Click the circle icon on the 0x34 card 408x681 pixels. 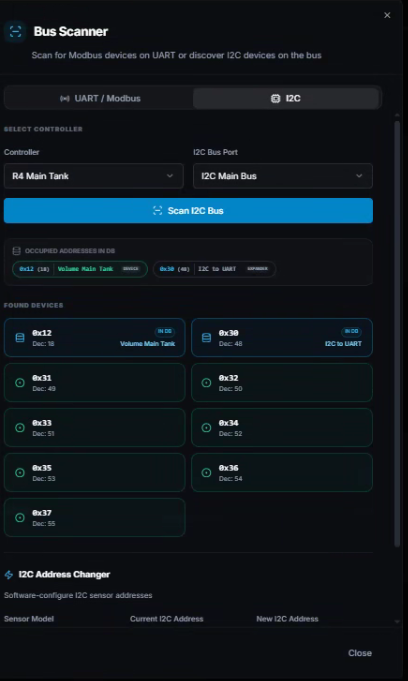tap(206, 428)
